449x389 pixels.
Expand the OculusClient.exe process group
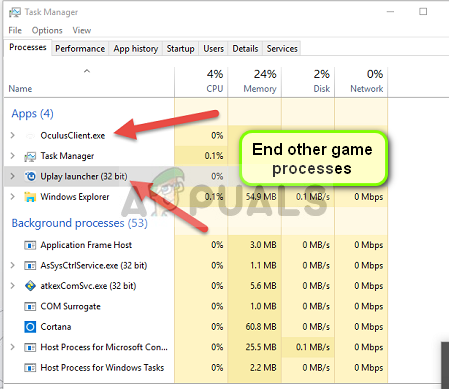point(13,135)
